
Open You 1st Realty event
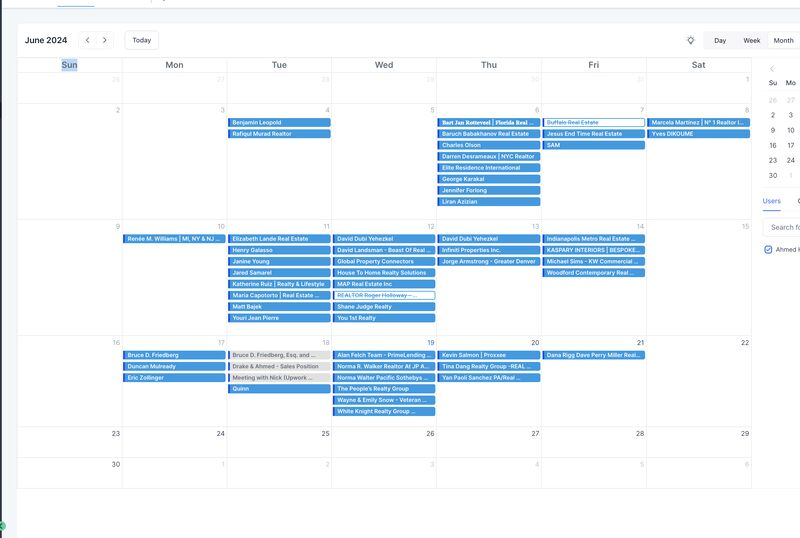[384, 318]
